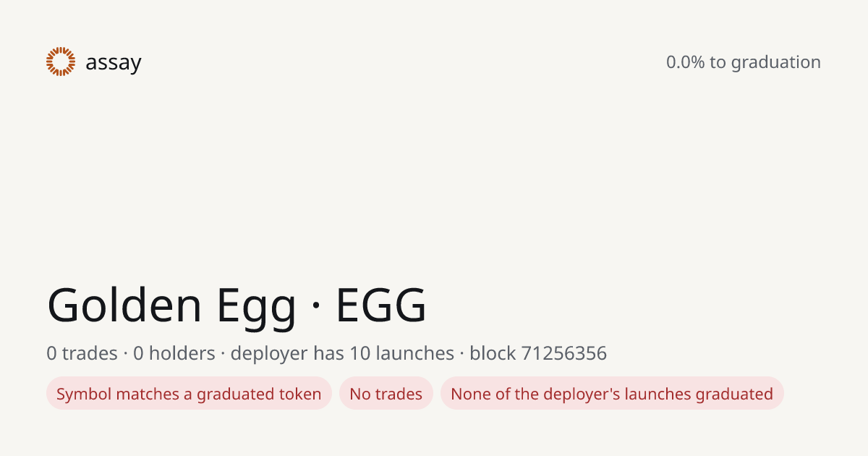Select the 0 holders stat

174,353
